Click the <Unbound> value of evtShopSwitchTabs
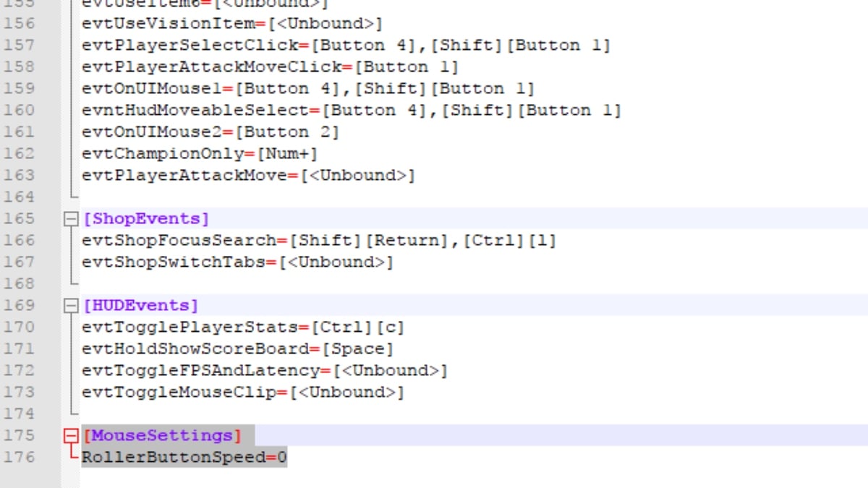Viewport: 868px width, 488px height. (336, 262)
